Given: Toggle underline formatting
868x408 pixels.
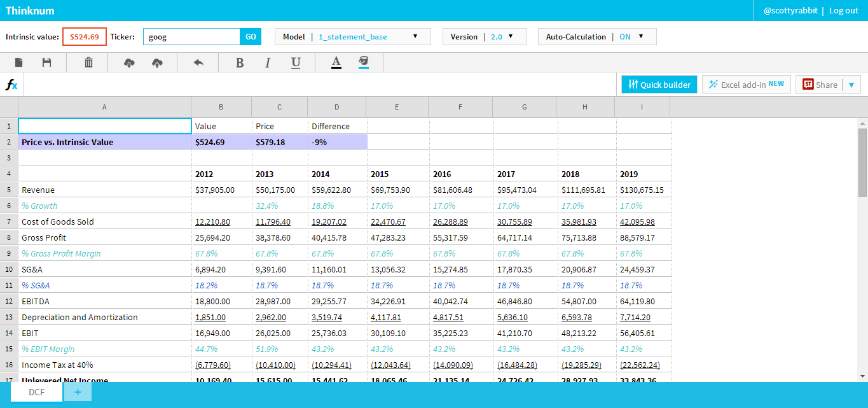Looking at the screenshot, I should pyautogui.click(x=296, y=62).
